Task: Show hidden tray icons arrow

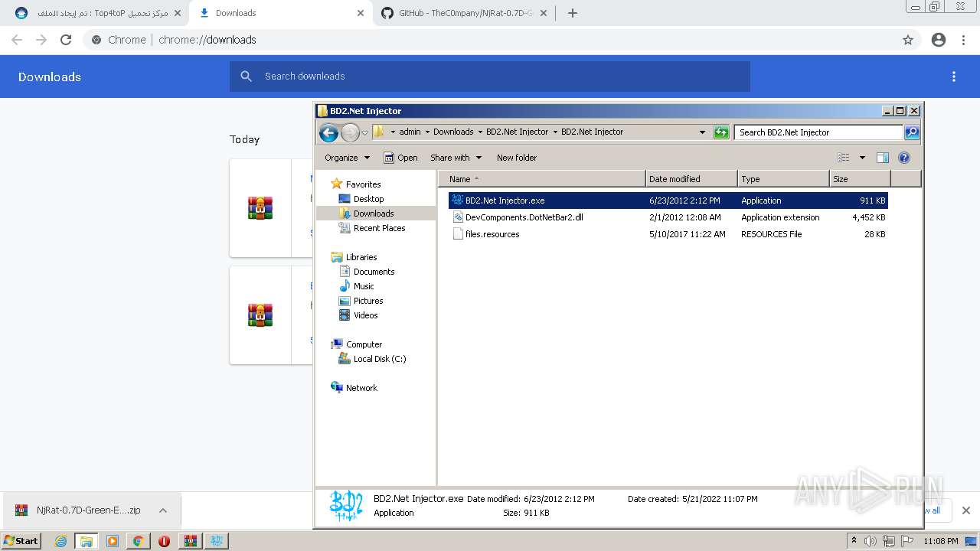Action: (854, 541)
